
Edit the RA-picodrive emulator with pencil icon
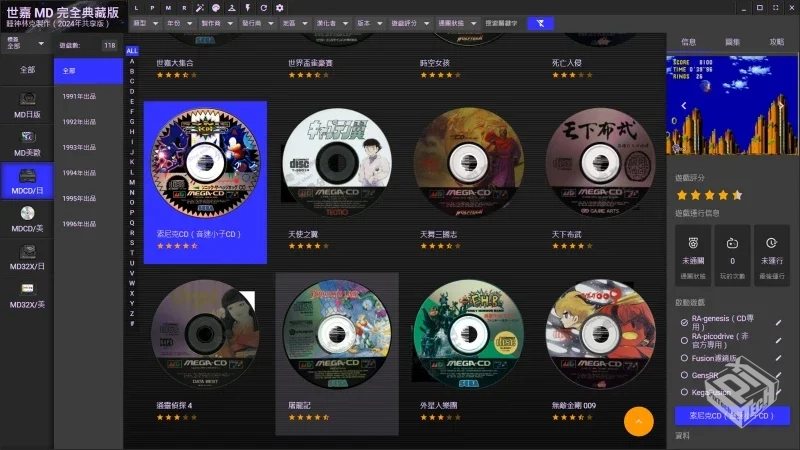pyautogui.click(x=778, y=340)
